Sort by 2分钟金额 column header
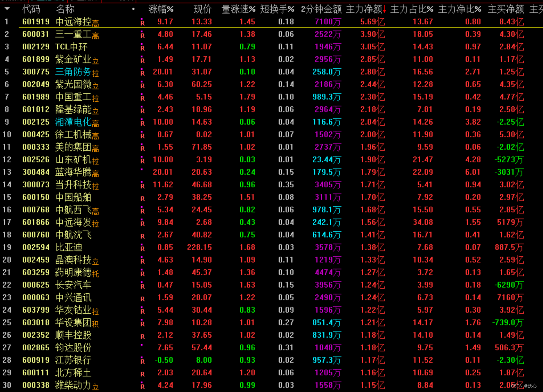 tap(321, 9)
